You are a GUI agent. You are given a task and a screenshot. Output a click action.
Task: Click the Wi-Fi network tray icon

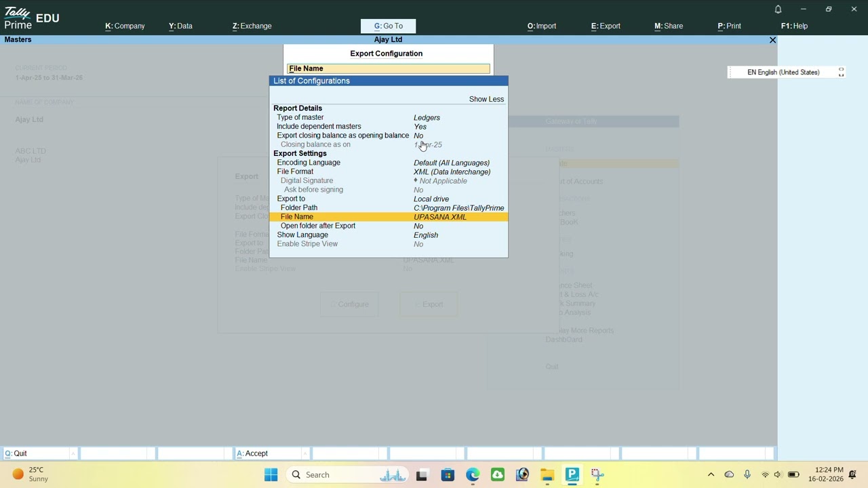click(765, 474)
